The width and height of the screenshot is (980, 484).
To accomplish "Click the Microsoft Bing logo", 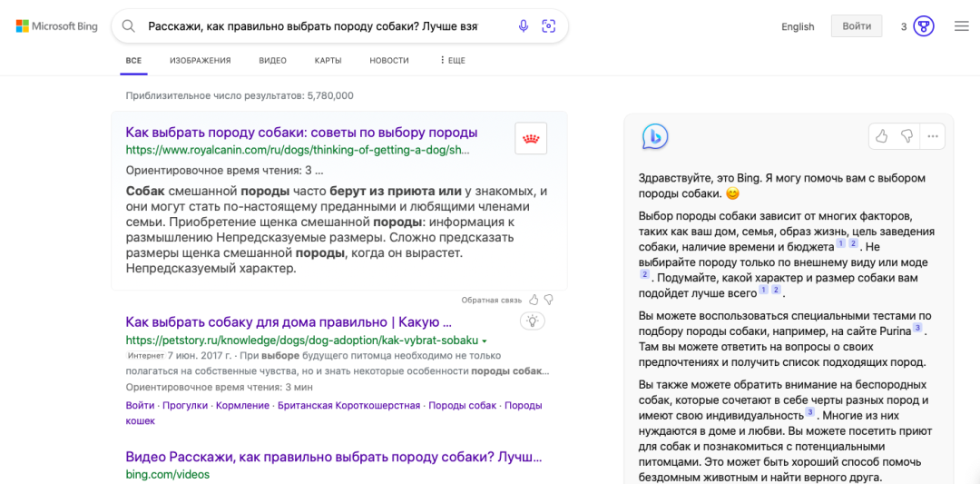I will click(x=57, y=26).
